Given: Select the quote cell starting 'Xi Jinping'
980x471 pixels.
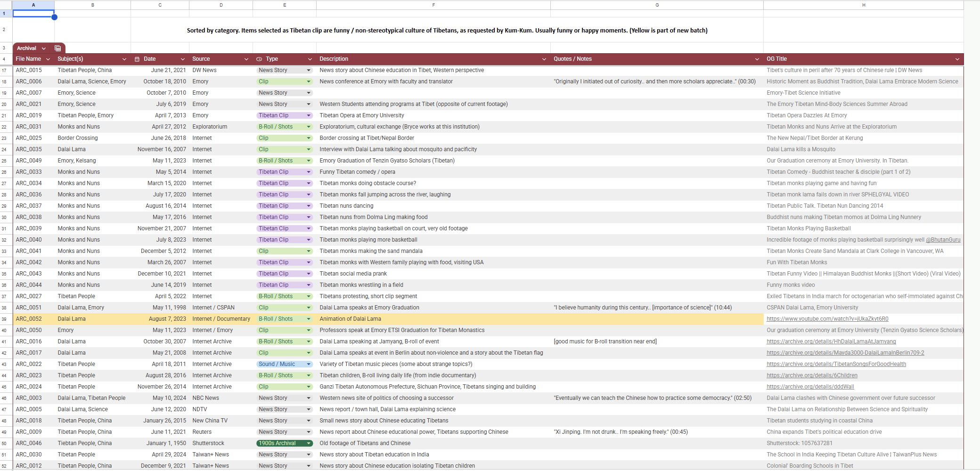Looking at the screenshot, I should [x=657, y=432].
